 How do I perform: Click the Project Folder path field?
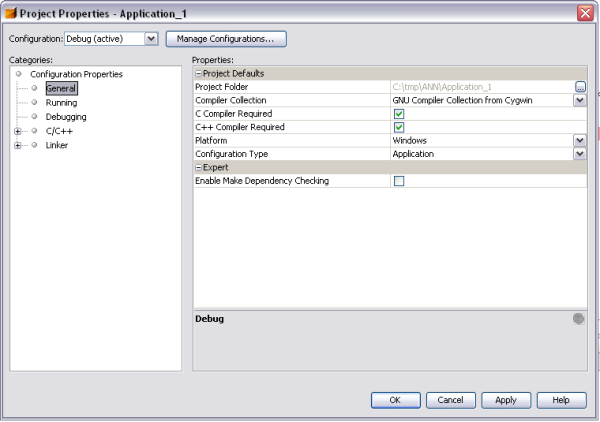pyautogui.click(x=482, y=87)
